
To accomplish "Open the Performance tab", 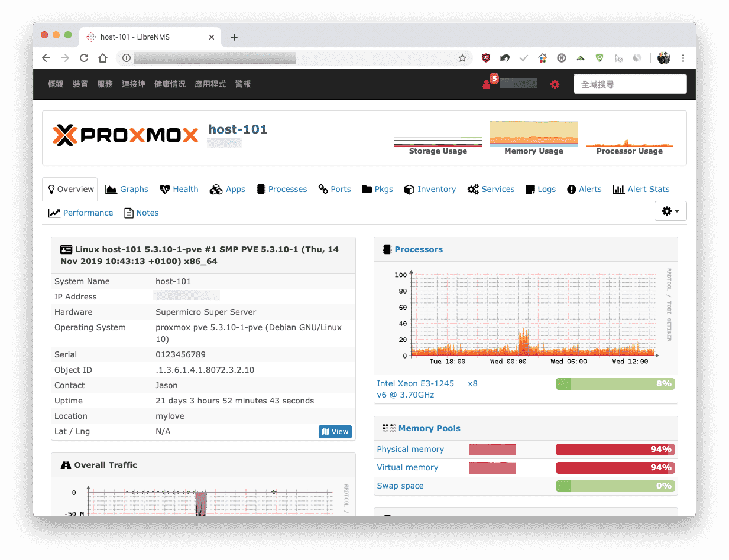I will point(81,213).
